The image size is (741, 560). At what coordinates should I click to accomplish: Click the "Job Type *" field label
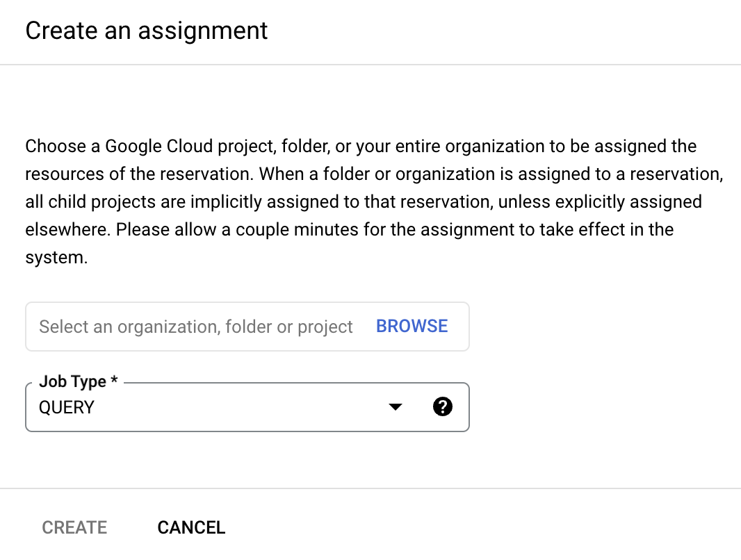coord(72,381)
